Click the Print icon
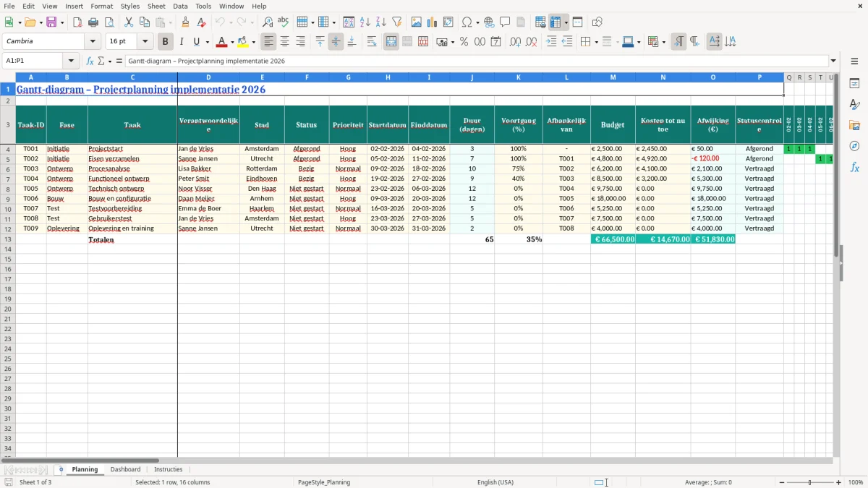The height and width of the screenshot is (488, 868). [x=93, y=22]
